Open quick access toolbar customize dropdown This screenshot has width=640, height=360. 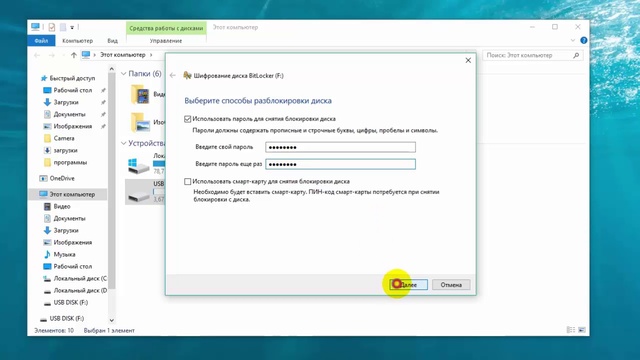[72, 28]
